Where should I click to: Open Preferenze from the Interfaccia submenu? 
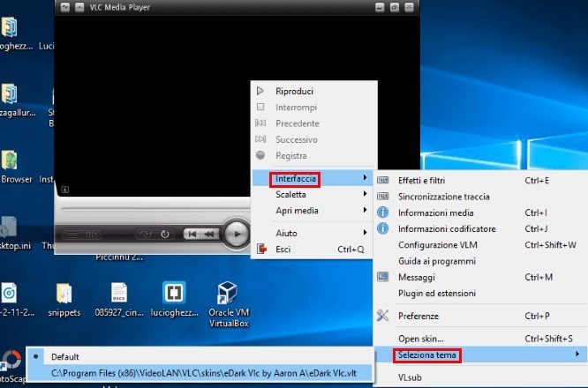coord(418,316)
